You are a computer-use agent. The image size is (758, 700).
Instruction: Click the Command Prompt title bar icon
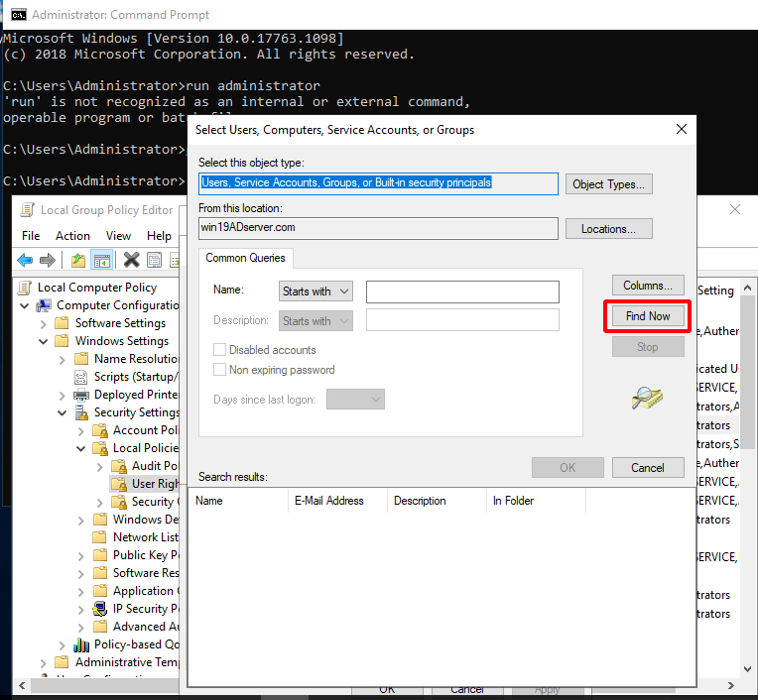[15, 15]
